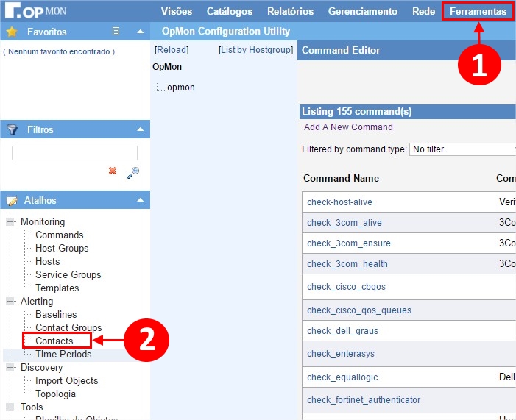Open the Relatórios menu
The width and height of the screenshot is (516, 420).
[x=290, y=11]
